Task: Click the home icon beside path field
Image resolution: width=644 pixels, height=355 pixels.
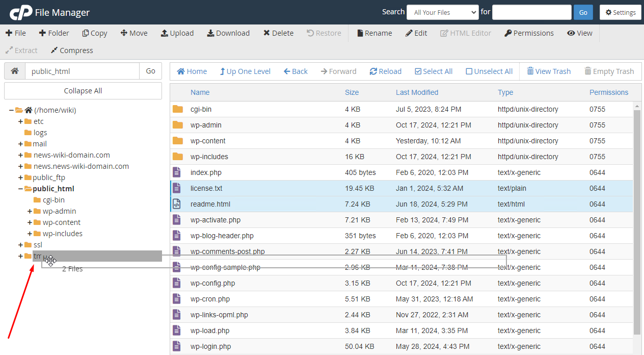Action: tap(15, 71)
